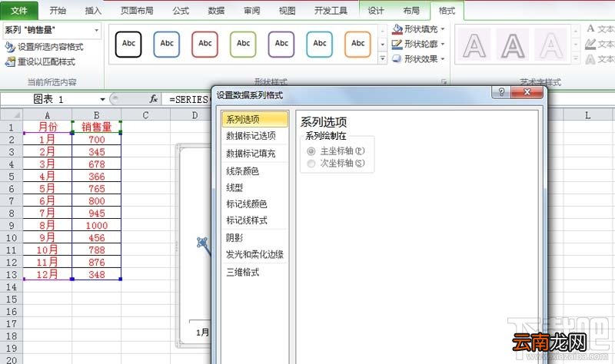Switch to the 公式 ribbon tab
The image size is (615, 364).
click(x=181, y=11)
